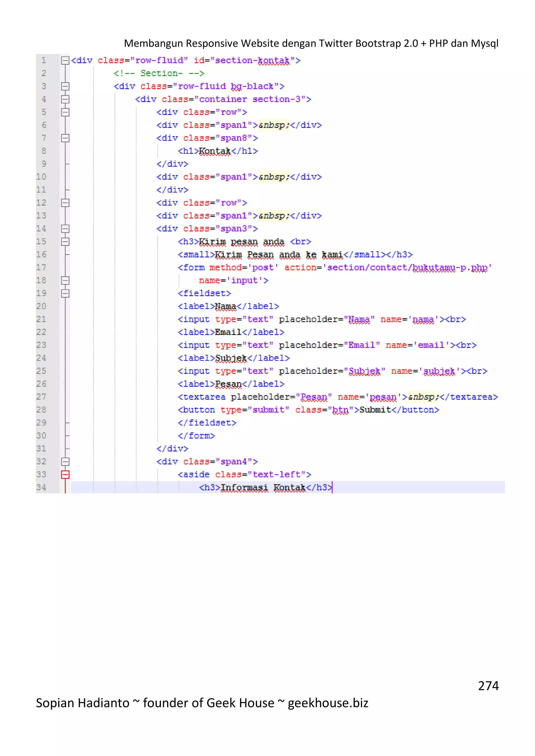Click the '&nbsp;' entity on line 13
The height and width of the screenshot is (756, 535).
tap(274, 216)
